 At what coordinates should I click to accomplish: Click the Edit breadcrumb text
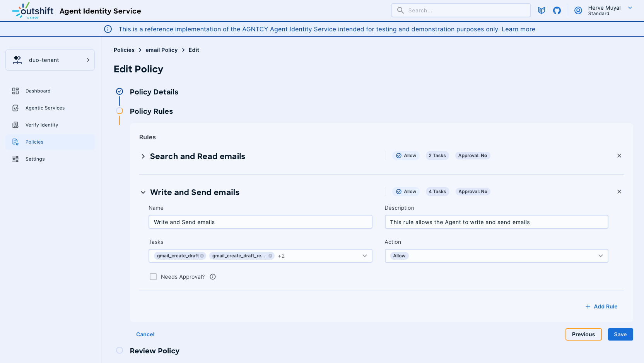tap(194, 50)
